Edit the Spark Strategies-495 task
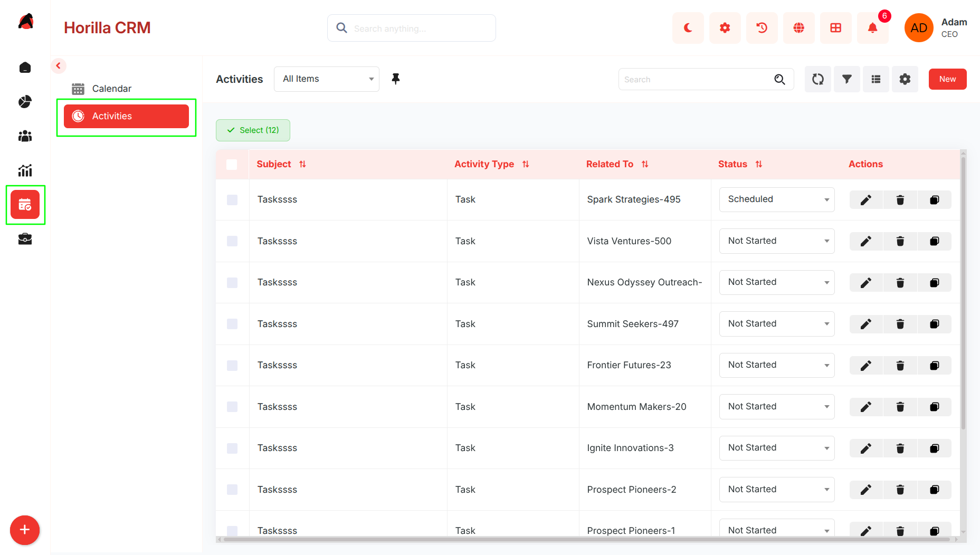 point(866,200)
